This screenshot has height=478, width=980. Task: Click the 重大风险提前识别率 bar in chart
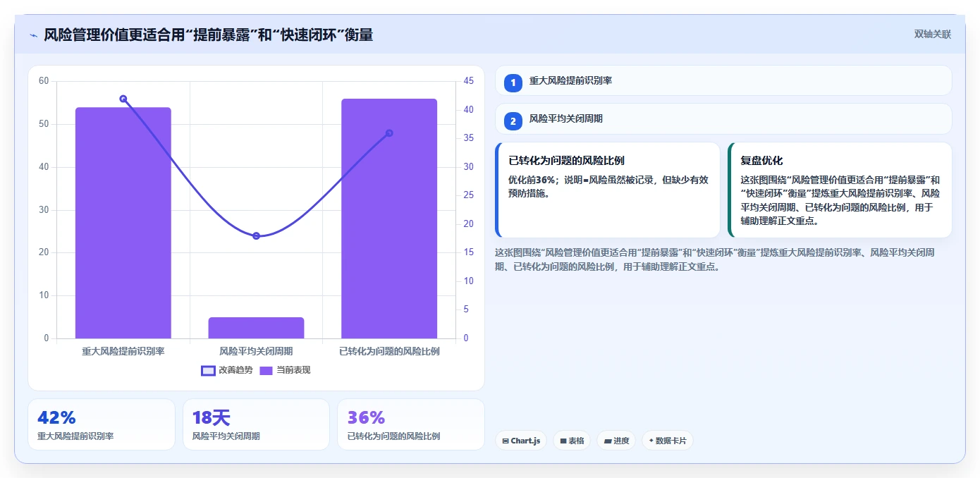(x=123, y=223)
